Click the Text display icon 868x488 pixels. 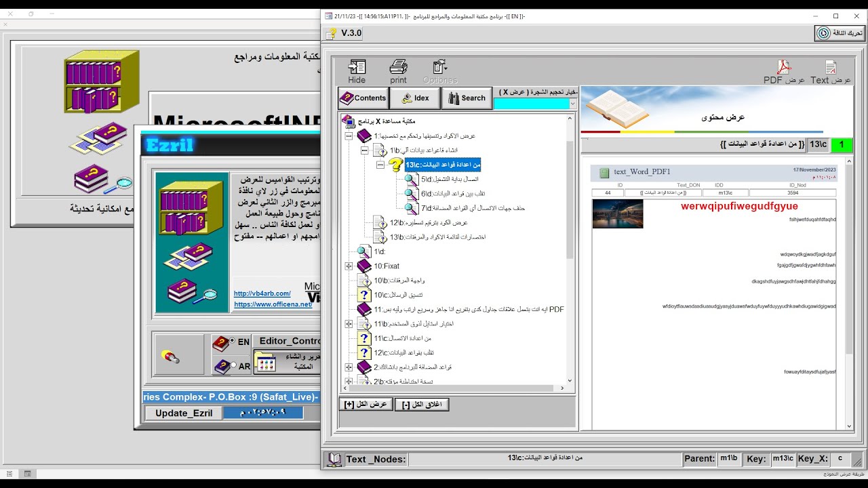pos(831,67)
